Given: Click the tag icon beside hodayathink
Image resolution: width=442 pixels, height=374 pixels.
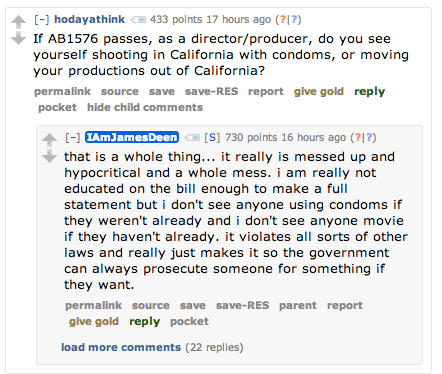Looking at the screenshot, I should coord(138,20).
